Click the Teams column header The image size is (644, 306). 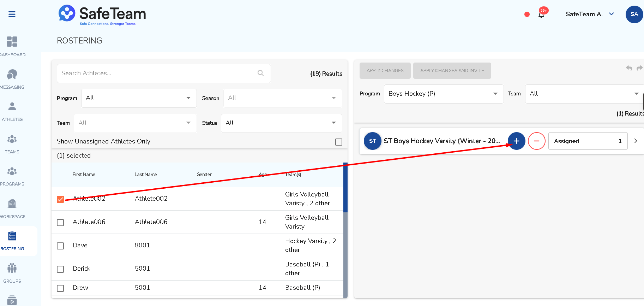(293, 175)
